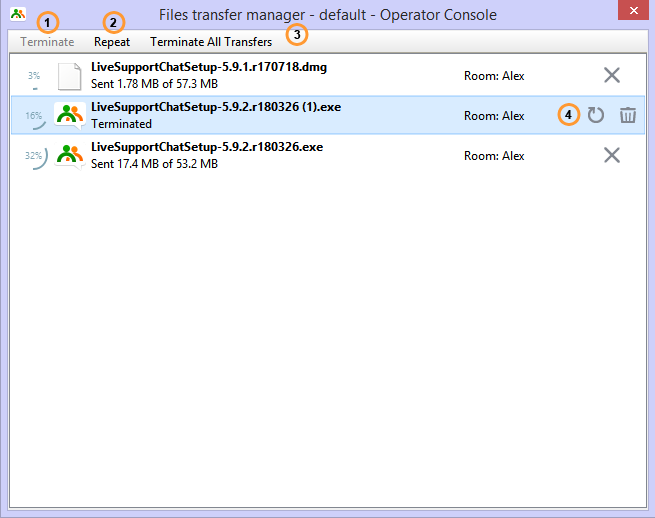Click the 16% progress indicator
This screenshot has width=655, height=518.
[x=35, y=119]
